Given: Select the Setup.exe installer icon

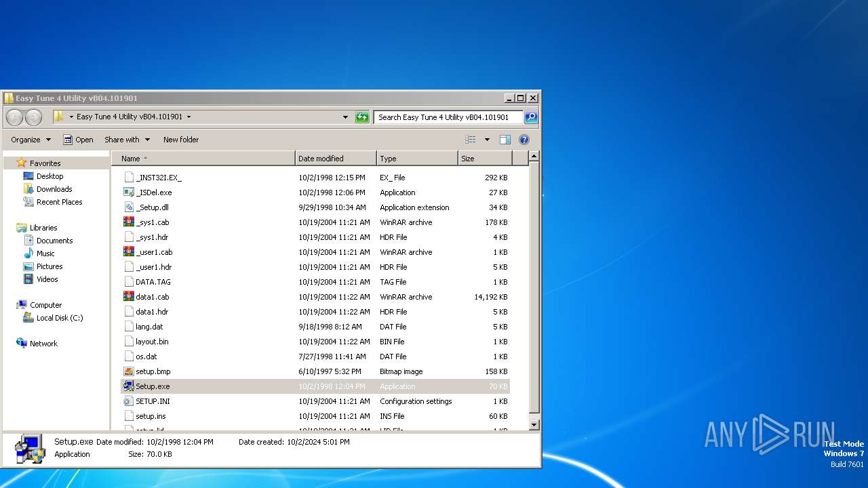Looking at the screenshot, I should point(129,386).
